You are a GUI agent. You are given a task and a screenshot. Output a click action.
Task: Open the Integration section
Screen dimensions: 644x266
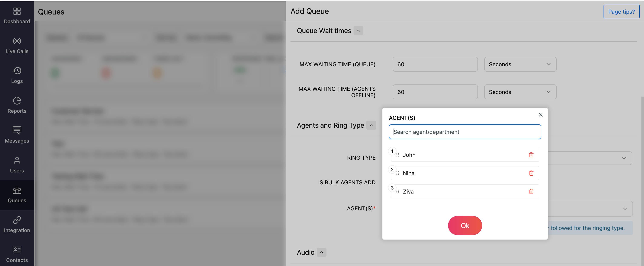(x=17, y=225)
